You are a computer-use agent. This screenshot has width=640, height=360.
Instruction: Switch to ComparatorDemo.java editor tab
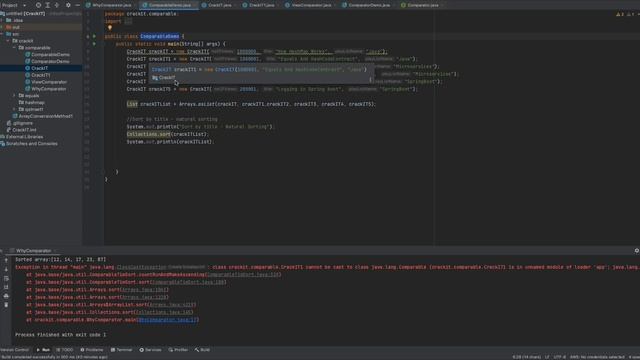click(367, 5)
